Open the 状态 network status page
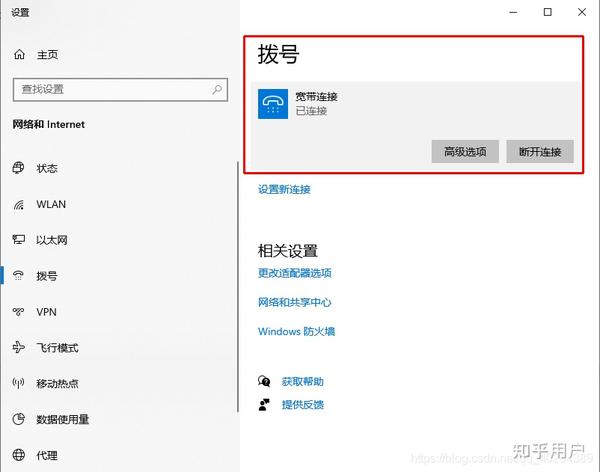The width and height of the screenshot is (600, 472). [x=47, y=168]
